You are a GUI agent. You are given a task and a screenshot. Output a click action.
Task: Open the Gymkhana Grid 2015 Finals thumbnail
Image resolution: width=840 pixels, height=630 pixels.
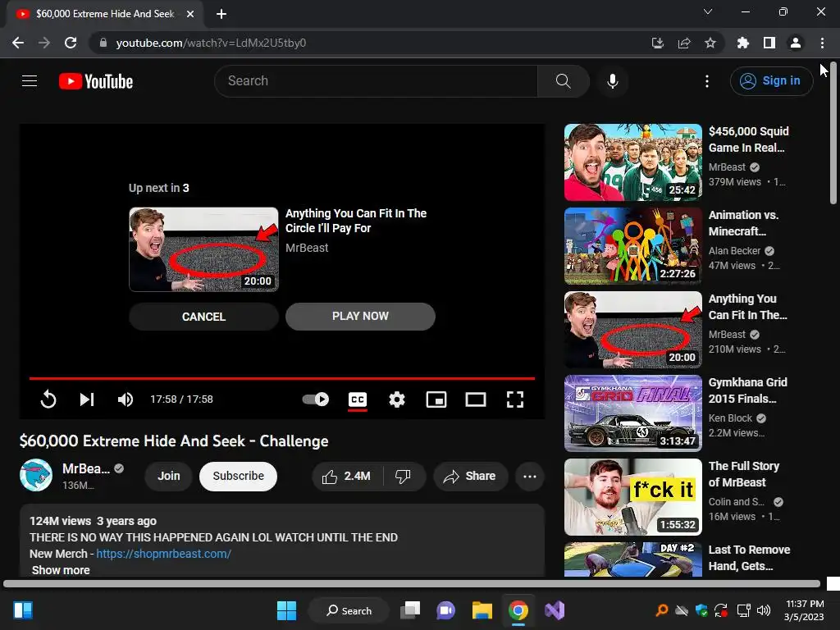click(x=633, y=413)
